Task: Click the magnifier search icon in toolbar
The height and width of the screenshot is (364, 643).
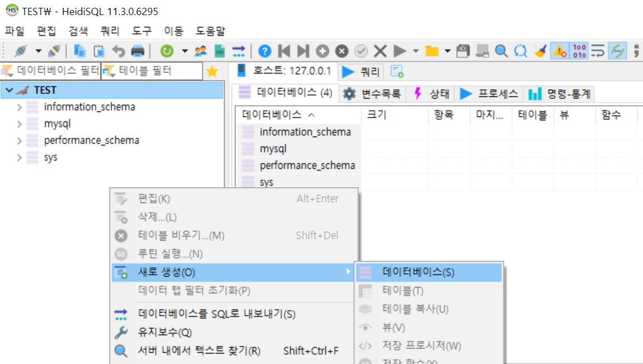Action: point(501,51)
